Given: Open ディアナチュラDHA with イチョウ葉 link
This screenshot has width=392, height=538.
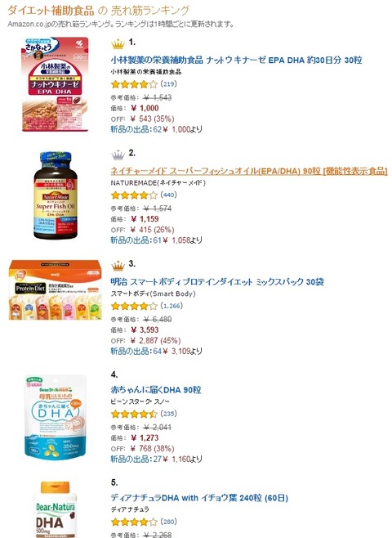Looking at the screenshot, I should coord(199,498).
